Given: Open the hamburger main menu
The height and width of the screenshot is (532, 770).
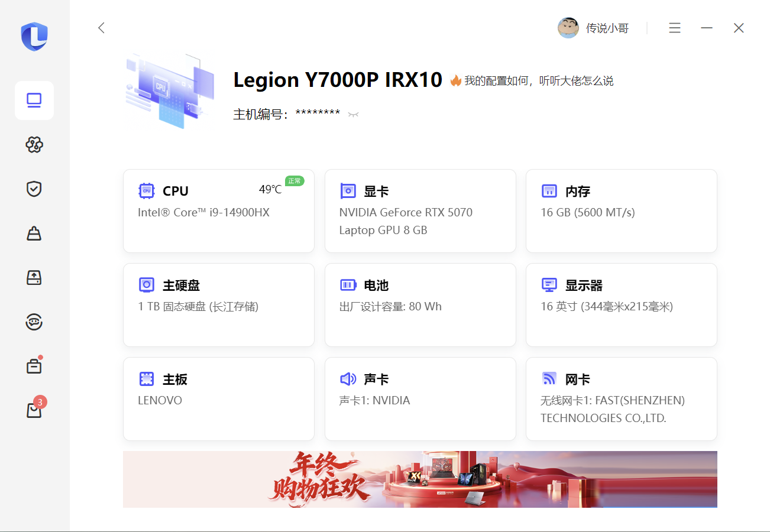Looking at the screenshot, I should [x=675, y=28].
